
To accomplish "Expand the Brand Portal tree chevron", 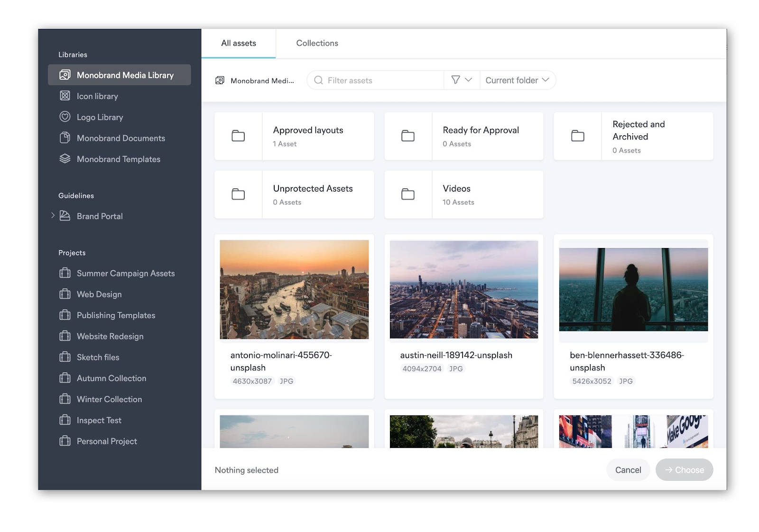I will (53, 215).
